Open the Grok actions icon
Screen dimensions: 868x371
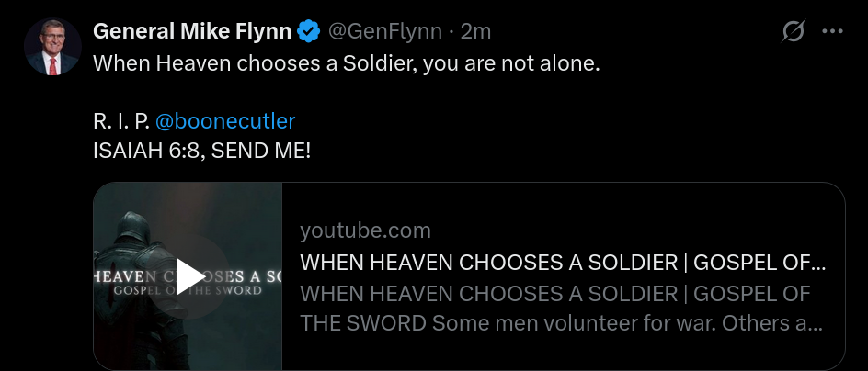793,32
